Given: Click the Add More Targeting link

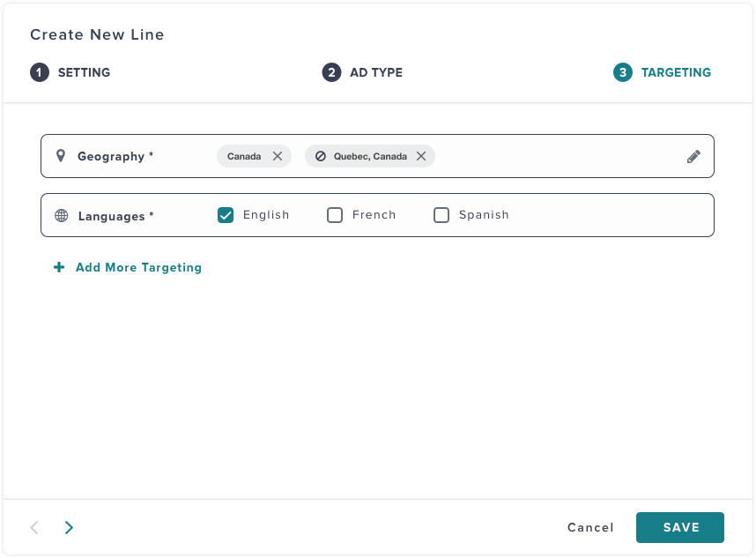Looking at the screenshot, I should 139,267.
